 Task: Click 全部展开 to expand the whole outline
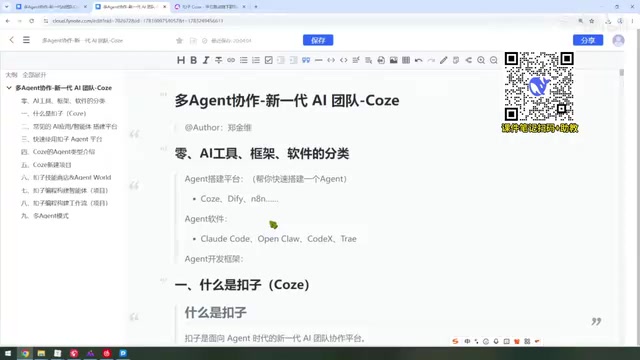tap(34, 75)
